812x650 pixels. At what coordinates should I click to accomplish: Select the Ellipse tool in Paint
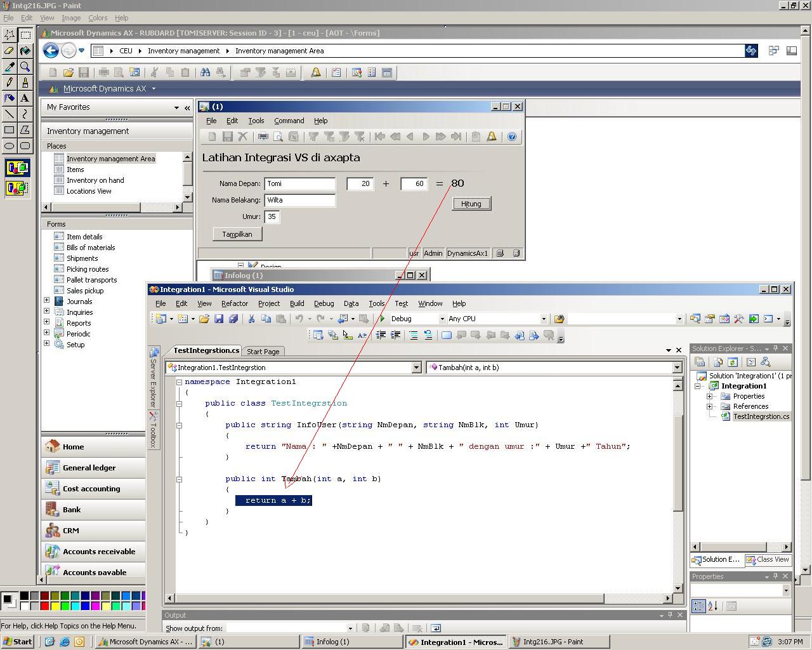(10, 146)
